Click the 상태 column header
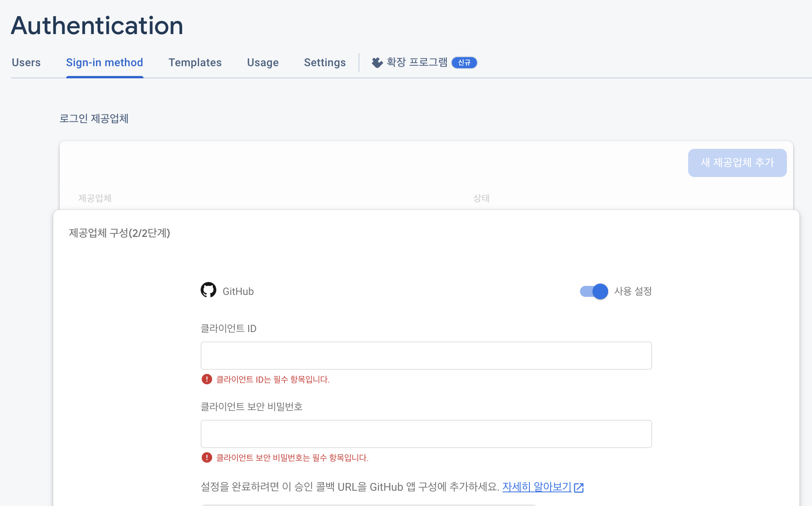The height and width of the screenshot is (506, 812). (x=481, y=198)
